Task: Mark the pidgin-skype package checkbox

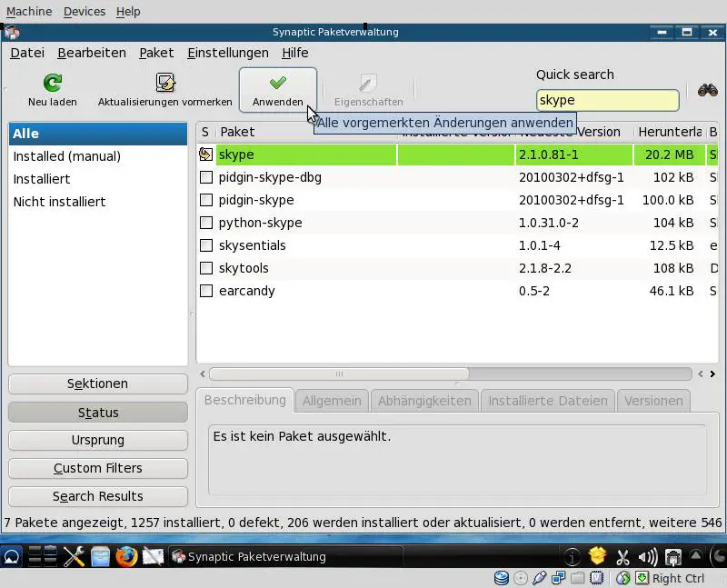Action: pos(206,200)
